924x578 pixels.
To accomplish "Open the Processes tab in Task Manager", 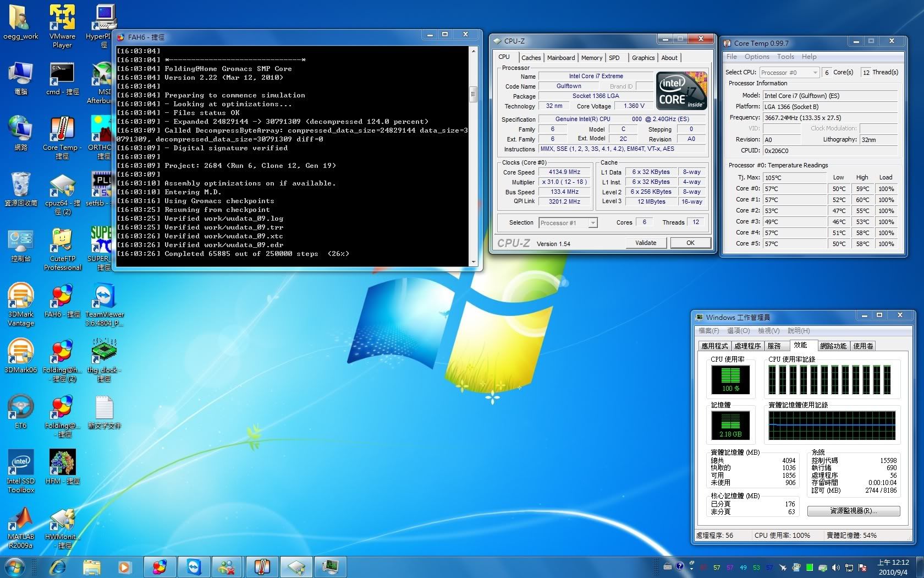I will pos(747,346).
